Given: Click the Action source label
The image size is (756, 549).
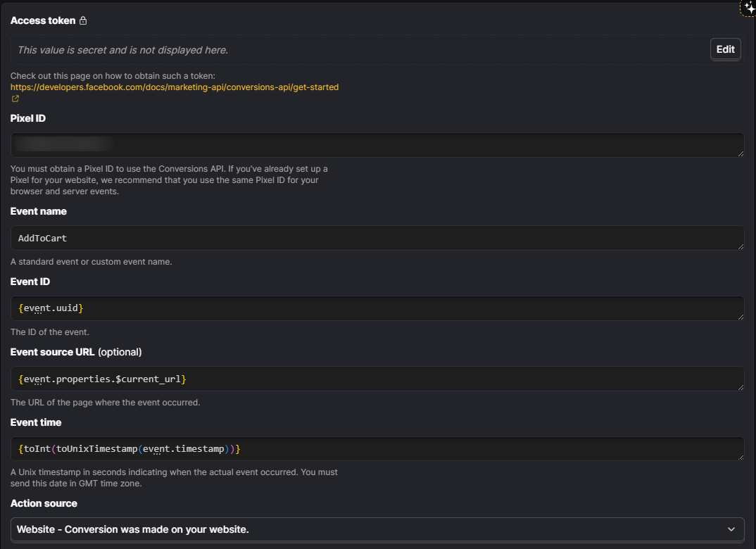Looking at the screenshot, I should pos(44,503).
